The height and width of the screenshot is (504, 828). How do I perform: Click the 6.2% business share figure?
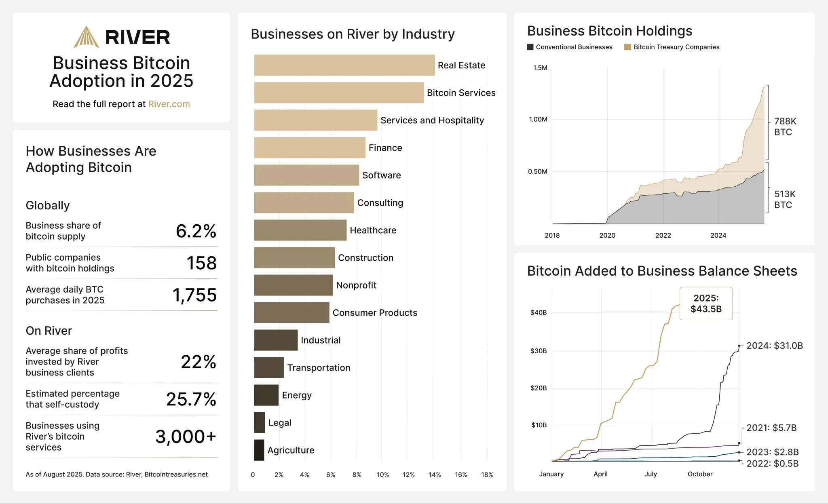point(196,231)
